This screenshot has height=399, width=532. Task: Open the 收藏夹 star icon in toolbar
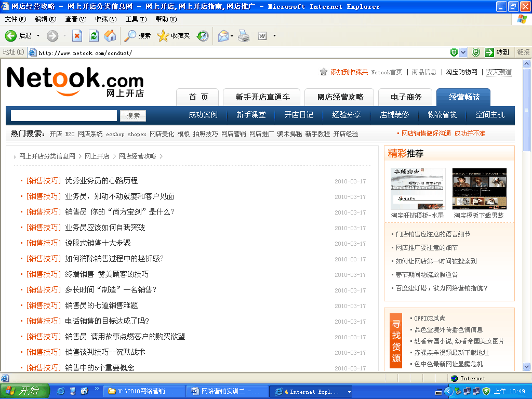(163, 36)
